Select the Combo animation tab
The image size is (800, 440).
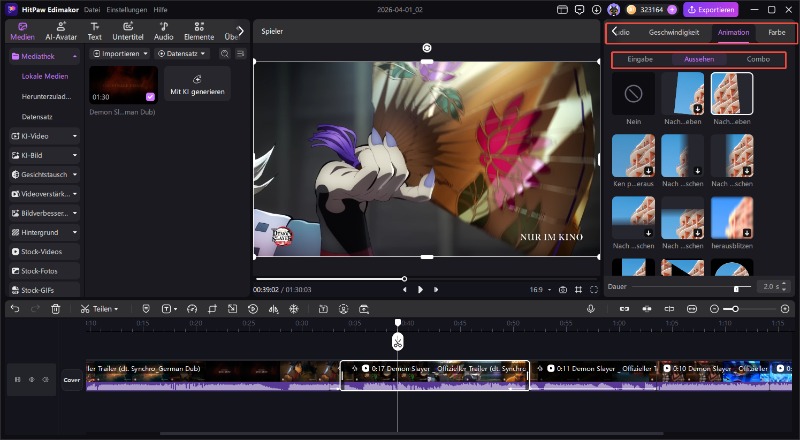758,59
